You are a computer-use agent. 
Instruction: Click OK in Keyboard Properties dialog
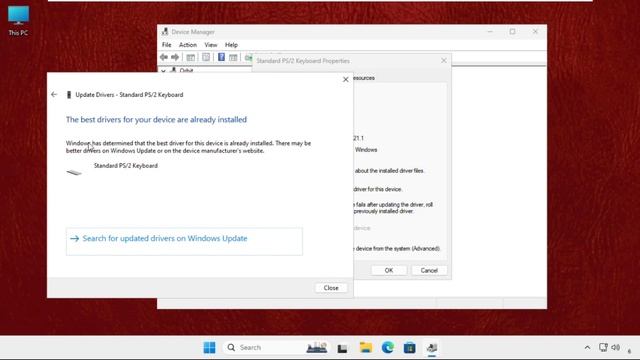(389, 270)
